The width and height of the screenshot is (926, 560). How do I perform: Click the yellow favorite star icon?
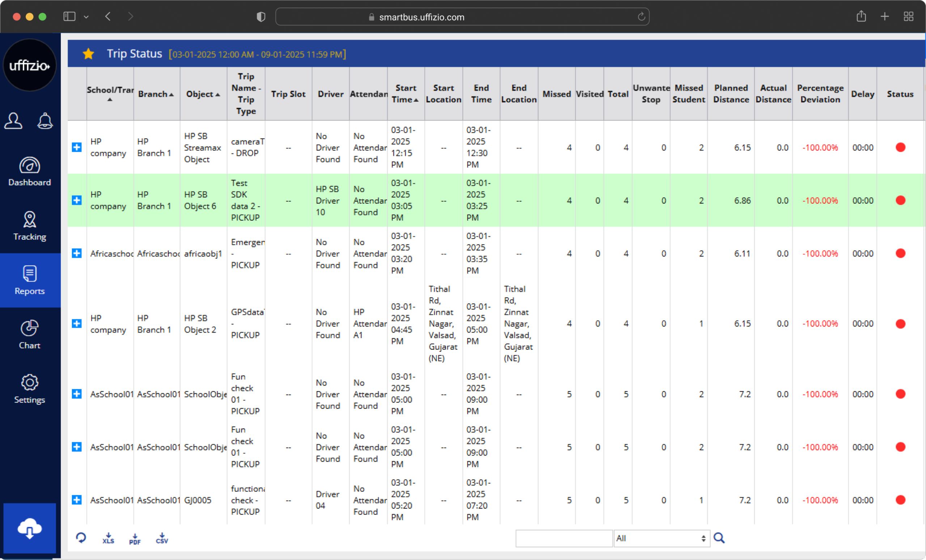point(88,54)
